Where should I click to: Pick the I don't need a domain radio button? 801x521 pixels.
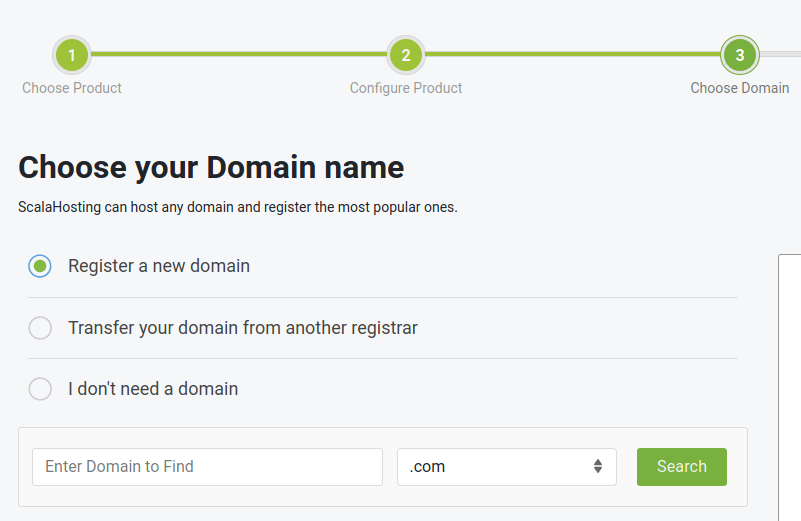pyautogui.click(x=40, y=389)
